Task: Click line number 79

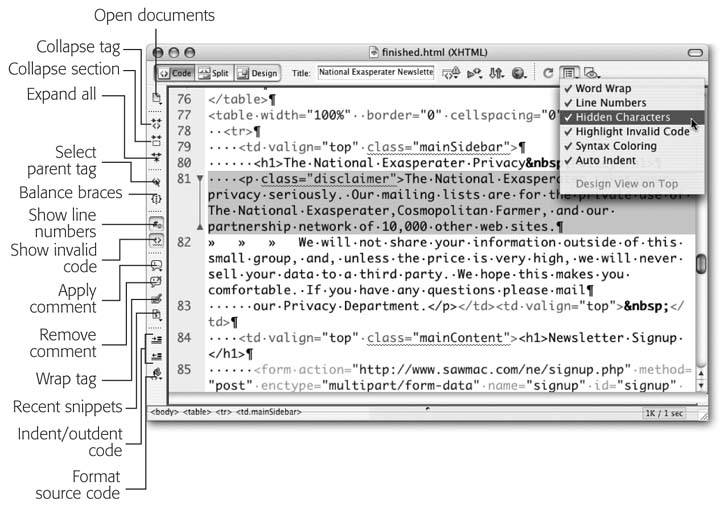Action: (x=184, y=147)
